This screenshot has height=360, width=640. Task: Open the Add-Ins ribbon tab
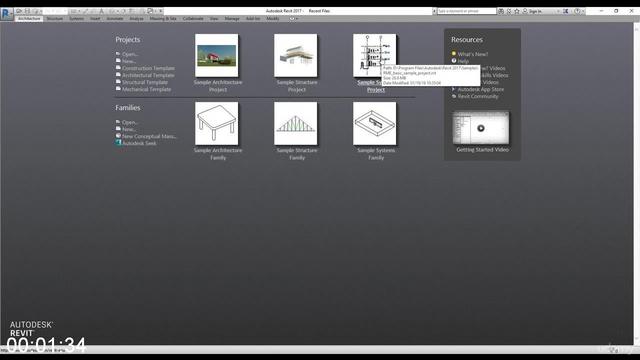click(x=253, y=18)
